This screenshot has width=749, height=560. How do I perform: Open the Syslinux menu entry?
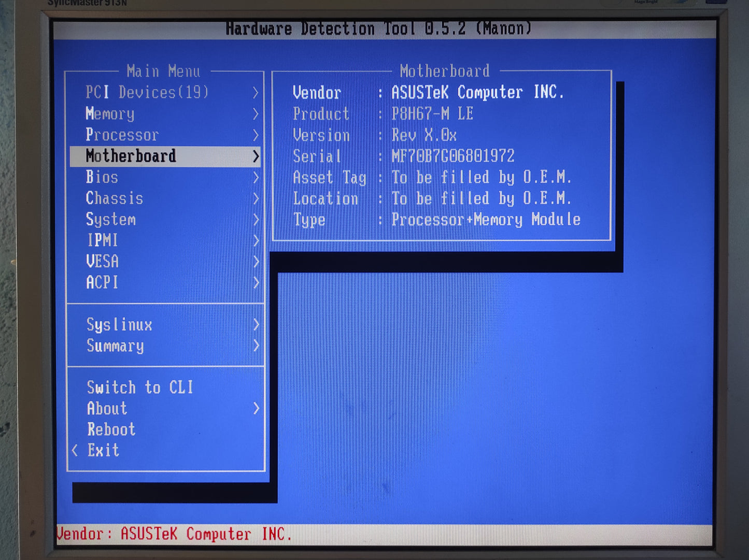point(119,325)
